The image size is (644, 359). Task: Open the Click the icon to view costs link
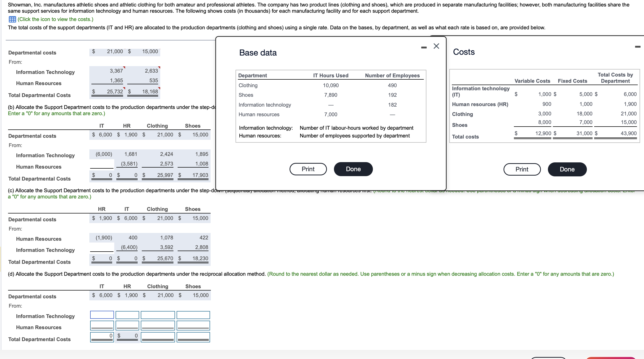55,19
